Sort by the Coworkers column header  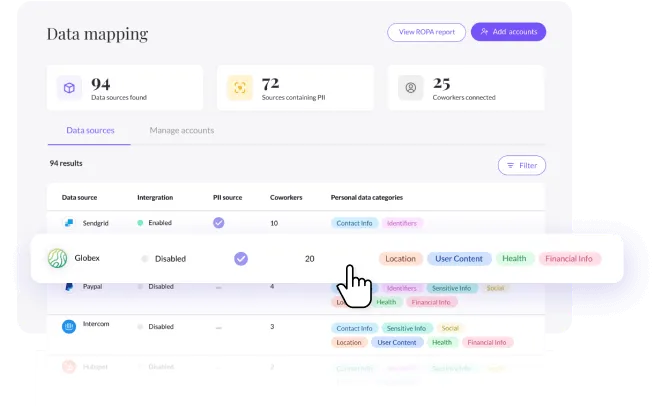pos(285,197)
